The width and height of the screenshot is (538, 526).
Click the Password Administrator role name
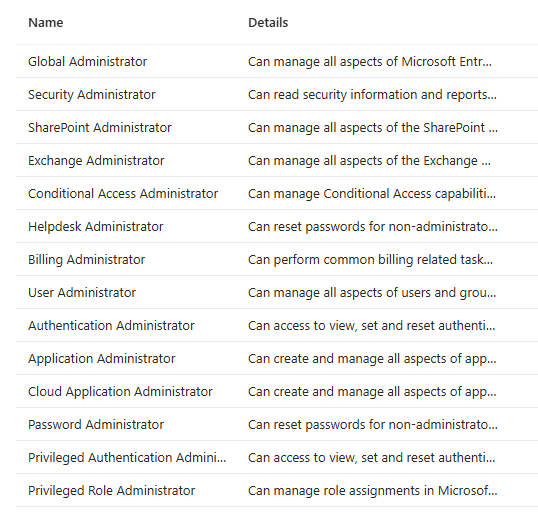[x=96, y=424]
